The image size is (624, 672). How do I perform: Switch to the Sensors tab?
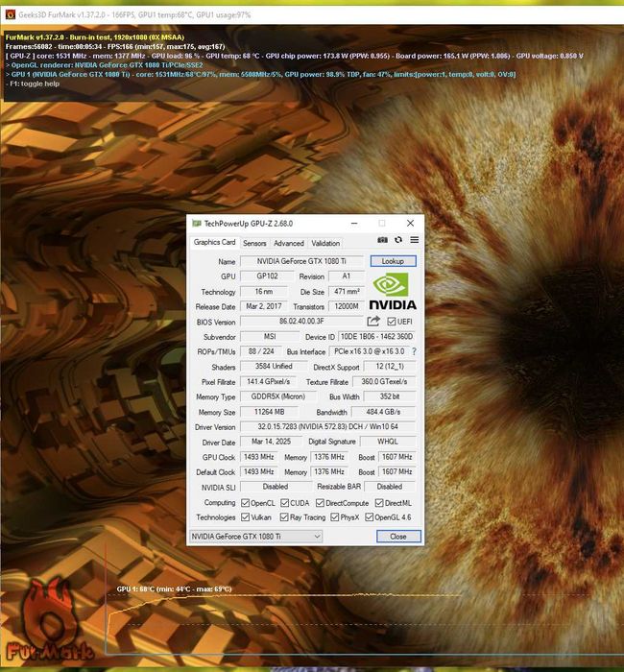point(254,243)
